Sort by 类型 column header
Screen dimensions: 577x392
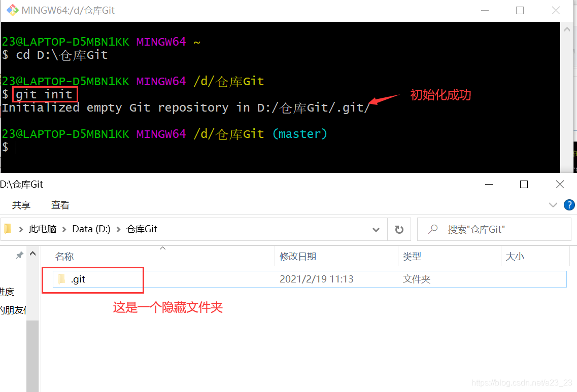[x=412, y=256]
